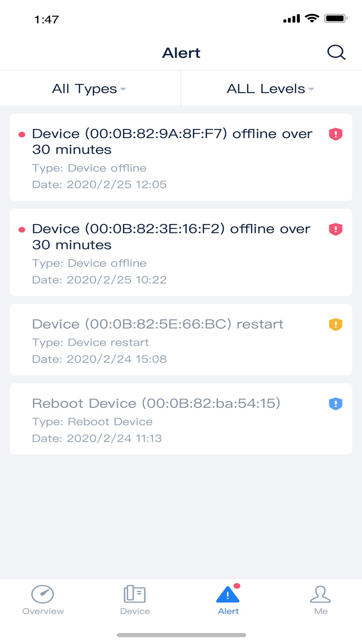Viewport: 362px width, 644px height.
Task: Click the yellow shield icon on the restart alert
Action: (x=335, y=325)
